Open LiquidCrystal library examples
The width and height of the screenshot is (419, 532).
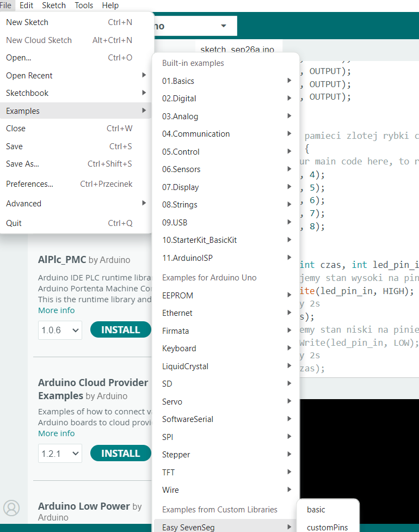click(226, 366)
